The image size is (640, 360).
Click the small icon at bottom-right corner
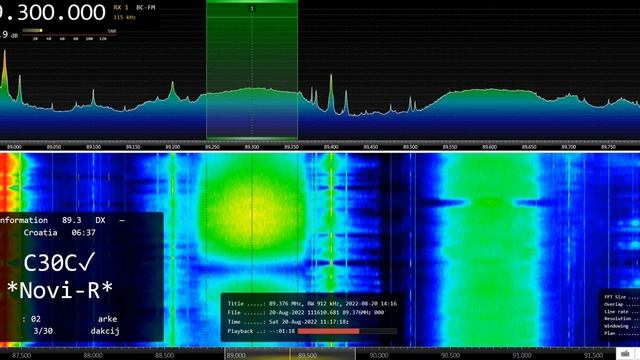[x=625, y=354]
